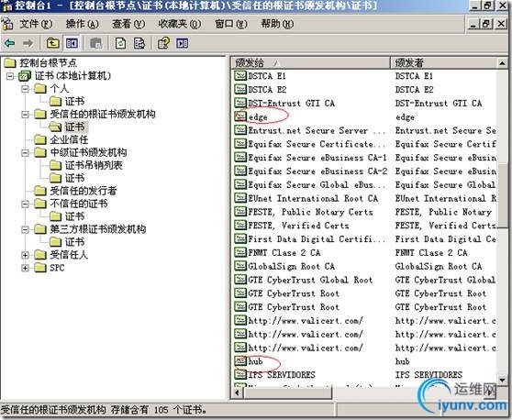Collapse the 个人 tree node
The height and width of the screenshot is (420, 512).
pyautogui.click(x=25, y=89)
